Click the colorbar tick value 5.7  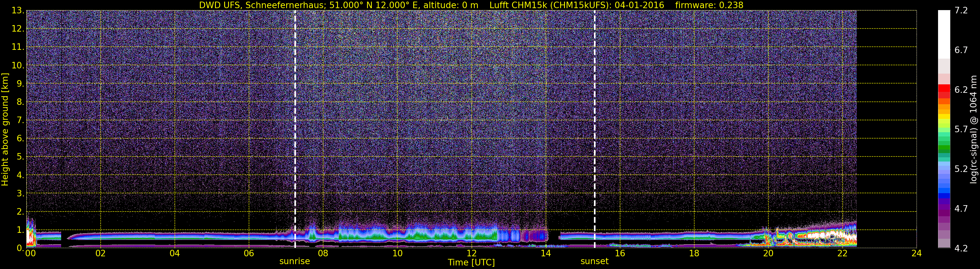pyautogui.click(x=961, y=129)
